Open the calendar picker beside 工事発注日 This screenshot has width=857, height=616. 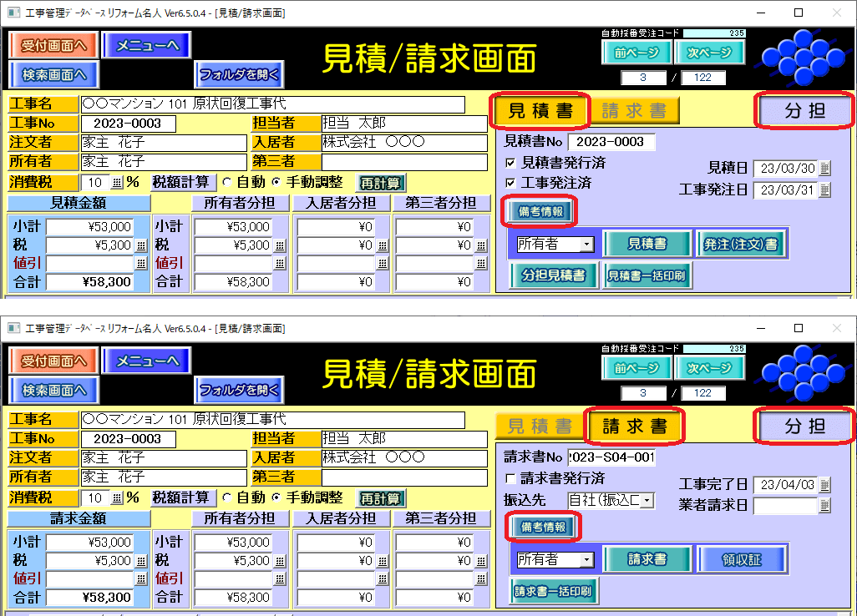(825, 190)
